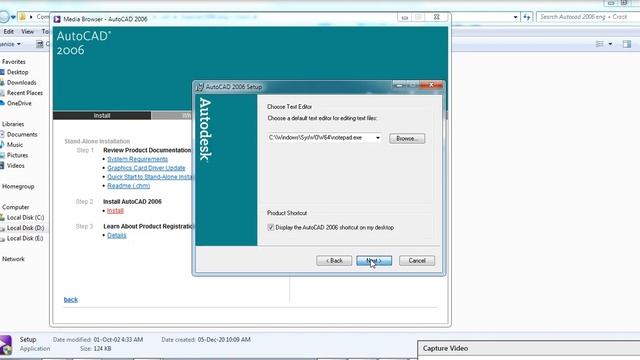This screenshot has height=360, width=640.
Task: Open Details under Product Registration
Action: tap(117, 236)
